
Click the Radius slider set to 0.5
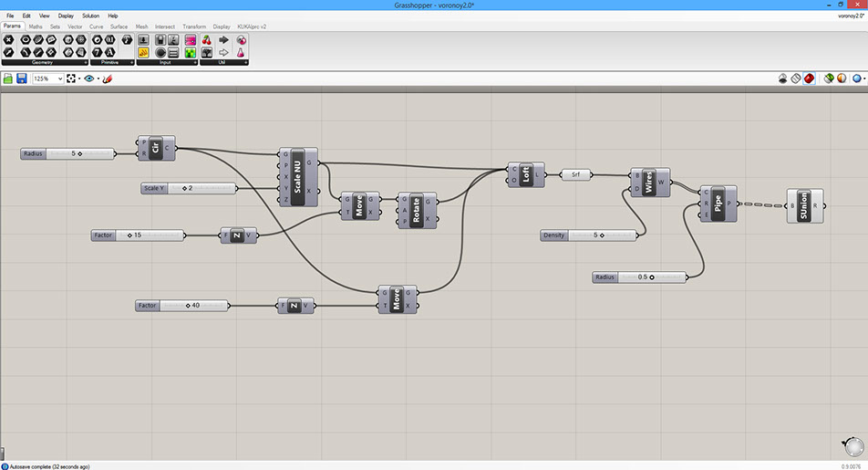(x=640, y=277)
